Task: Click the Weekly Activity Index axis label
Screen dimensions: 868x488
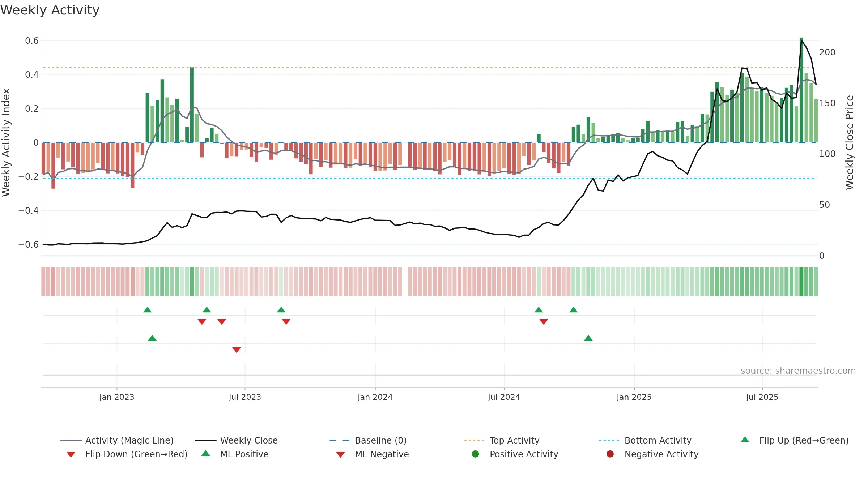Action: coord(6,142)
